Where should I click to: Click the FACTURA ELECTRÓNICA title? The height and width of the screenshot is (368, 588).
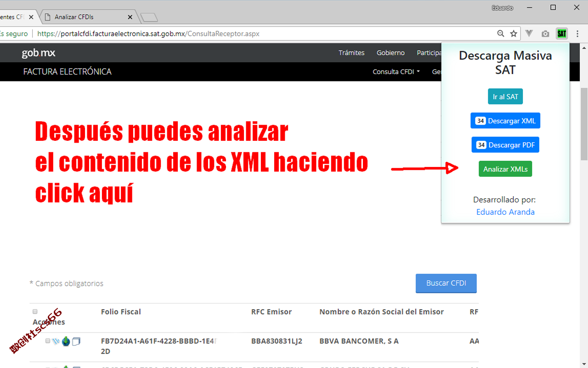(x=68, y=72)
